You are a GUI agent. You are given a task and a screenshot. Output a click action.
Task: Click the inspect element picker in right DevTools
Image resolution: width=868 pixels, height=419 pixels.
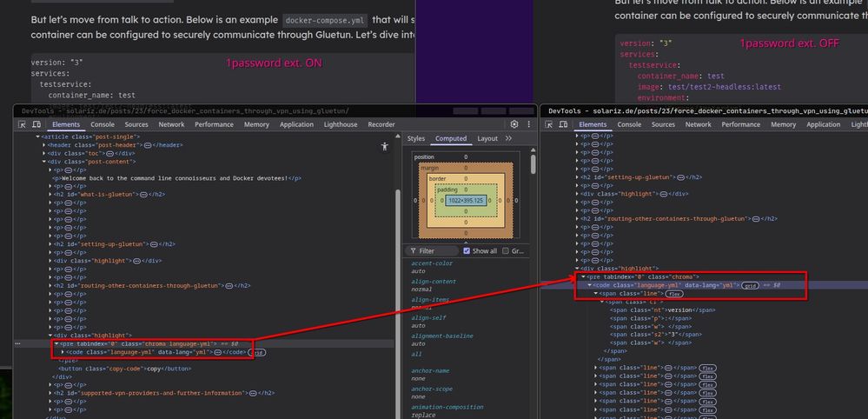click(x=551, y=124)
